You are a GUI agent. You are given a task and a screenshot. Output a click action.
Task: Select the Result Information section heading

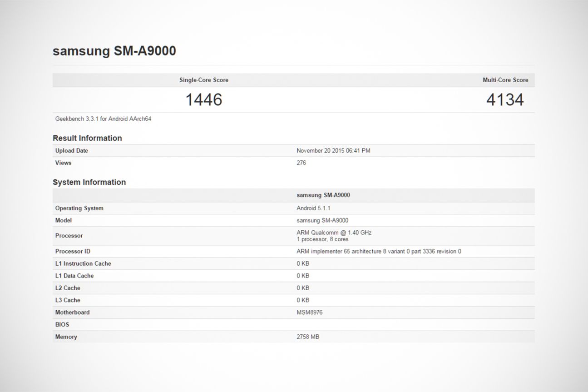point(87,138)
